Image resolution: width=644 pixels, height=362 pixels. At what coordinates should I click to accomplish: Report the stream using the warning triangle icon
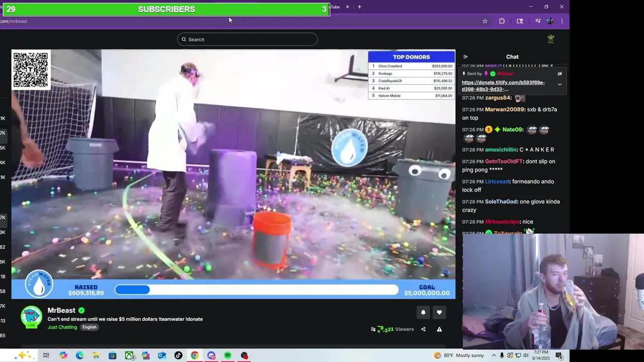click(439, 329)
